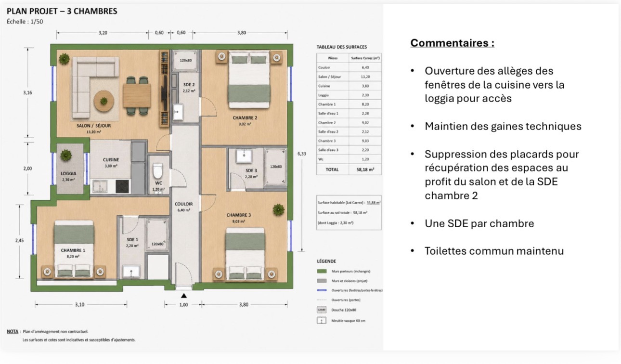621x364 pixels.
Task: Click the Meuble vasque 60 cm legend symbol
Action: pyautogui.click(x=322, y=320)
